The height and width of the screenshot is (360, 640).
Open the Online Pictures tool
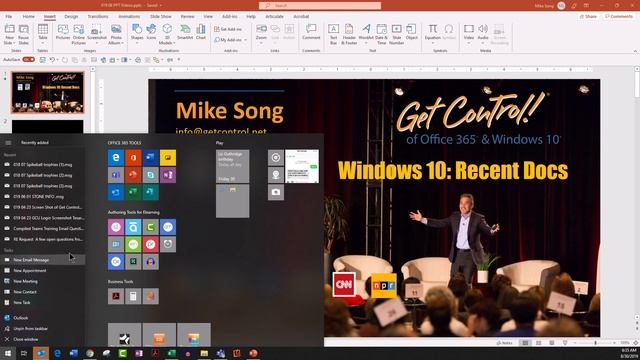coord(78,34)
